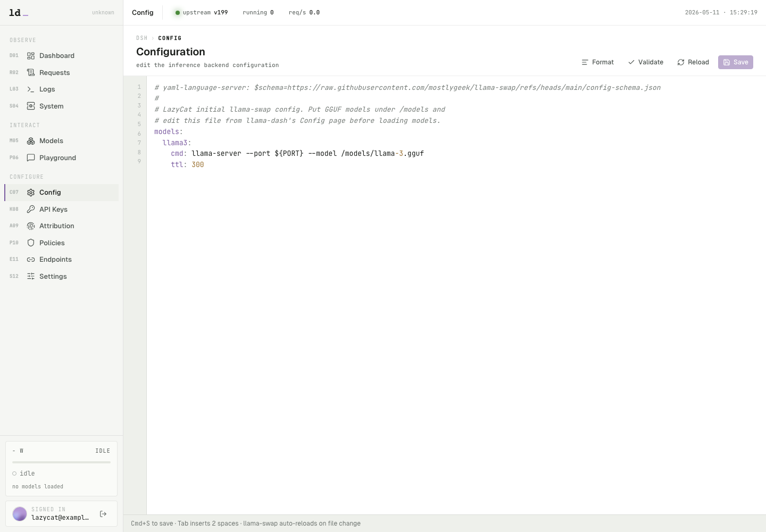Click the green upstream status dot

coord(178,13)
